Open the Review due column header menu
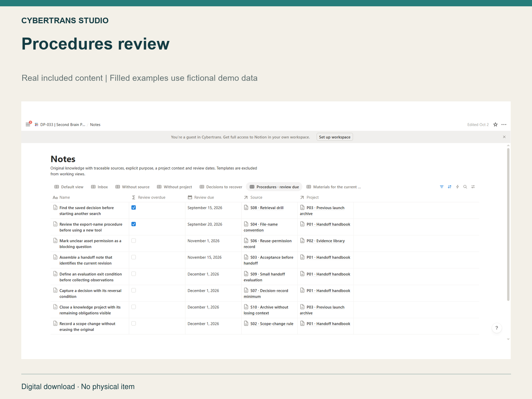 (x=213, y=198)
